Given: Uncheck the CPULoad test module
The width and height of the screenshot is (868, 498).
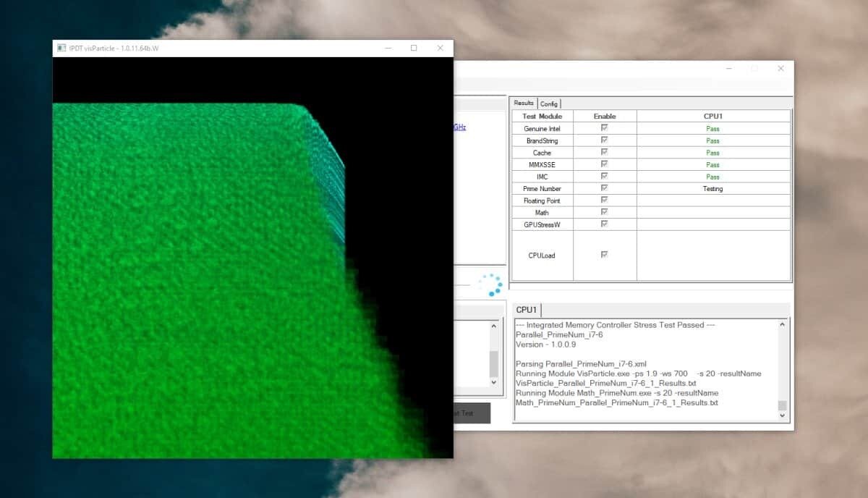Looking at the screenshot, I should click(x=604, y=254).
